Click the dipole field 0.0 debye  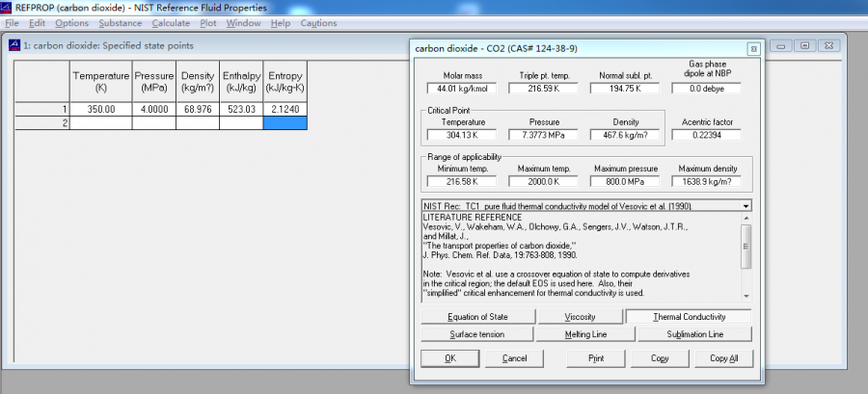tap(706, 89)
